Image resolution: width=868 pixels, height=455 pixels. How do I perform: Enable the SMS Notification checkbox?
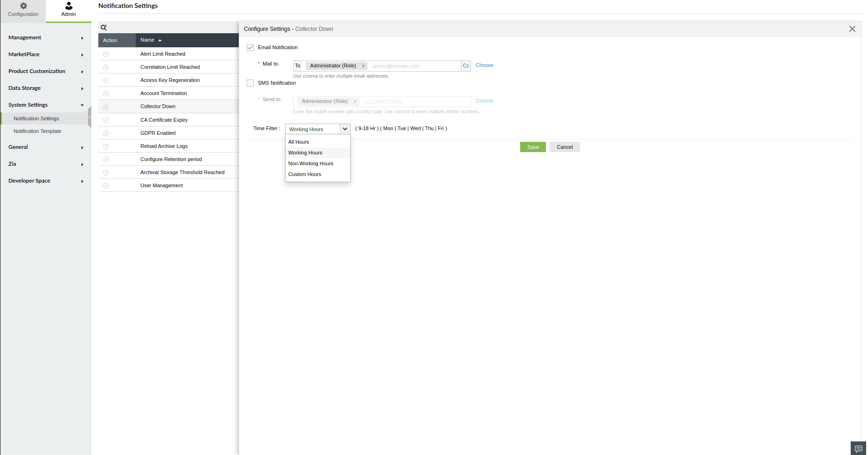[x=250, y=83]
